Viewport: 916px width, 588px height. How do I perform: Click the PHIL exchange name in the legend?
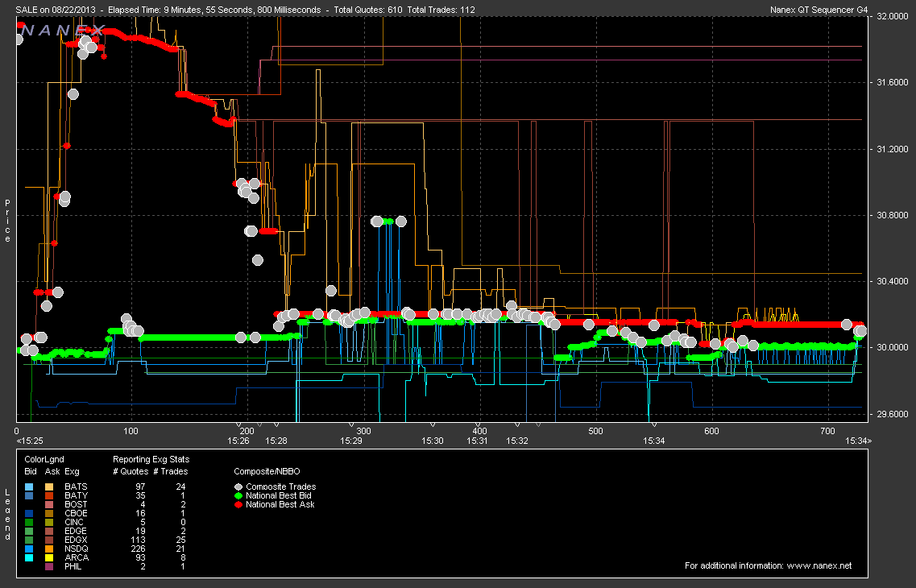73,566
